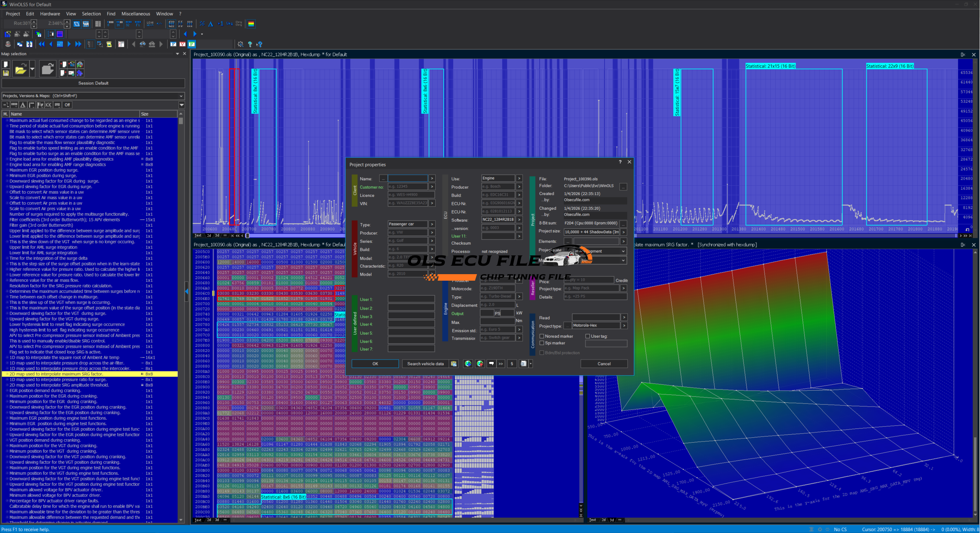Click the binoculars find icon in toolbar
This screenshot has height=533, width=980.
(143, 44)
